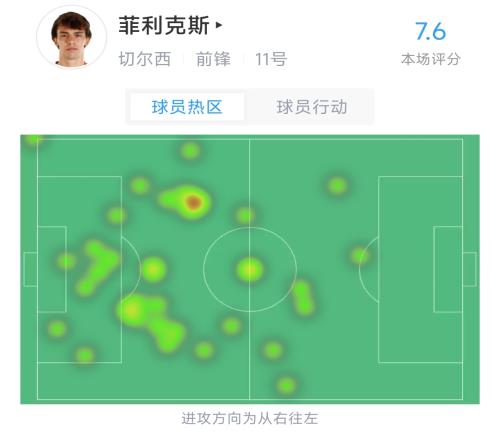
Task: Inspect the red hottest spot on heatmap
Action: 193,202
